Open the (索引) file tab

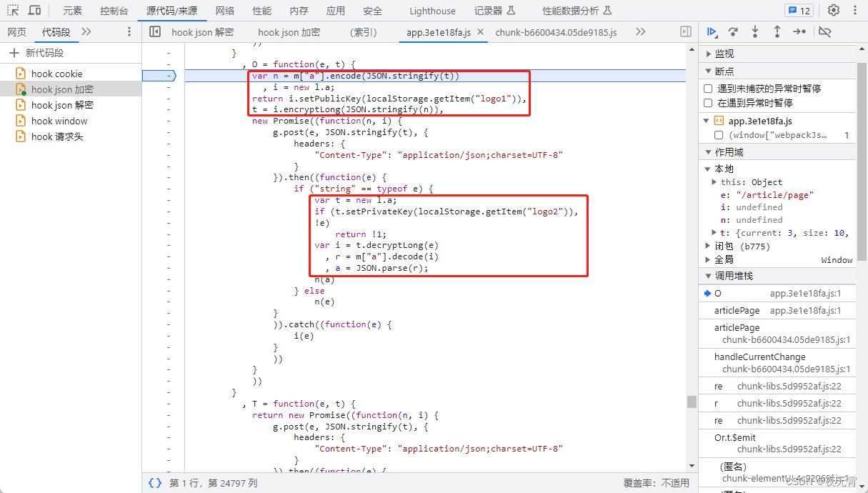pyautogui.click(x=364, y=32)
